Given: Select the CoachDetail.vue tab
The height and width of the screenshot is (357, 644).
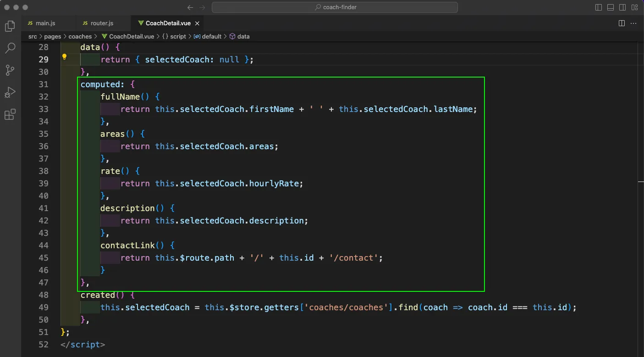Looking at the screenshot, I should pos(168,23).
